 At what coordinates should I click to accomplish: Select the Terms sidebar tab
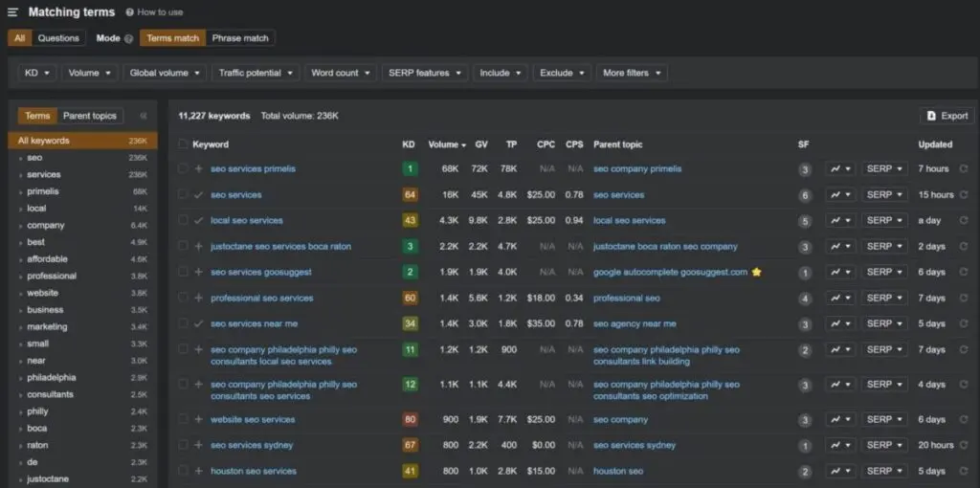coord(37,116)
